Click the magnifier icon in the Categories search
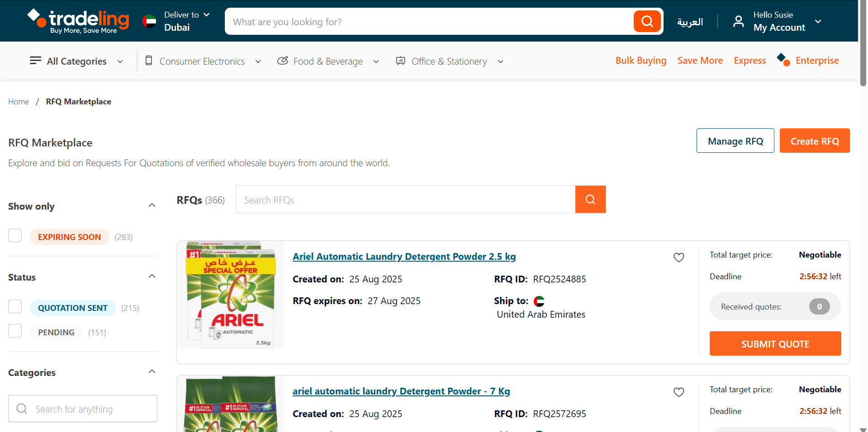 click(22, 409)
